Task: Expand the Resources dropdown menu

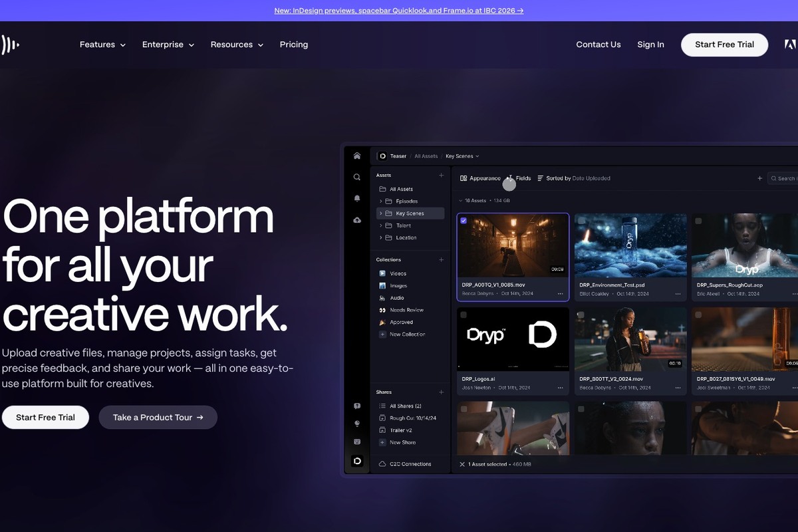Action: click(237, 45)
